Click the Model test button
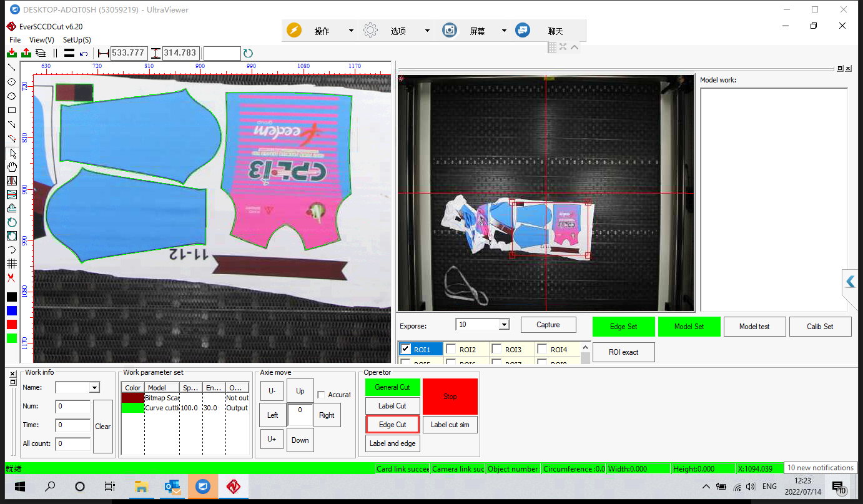 click(x=755, y=327)
